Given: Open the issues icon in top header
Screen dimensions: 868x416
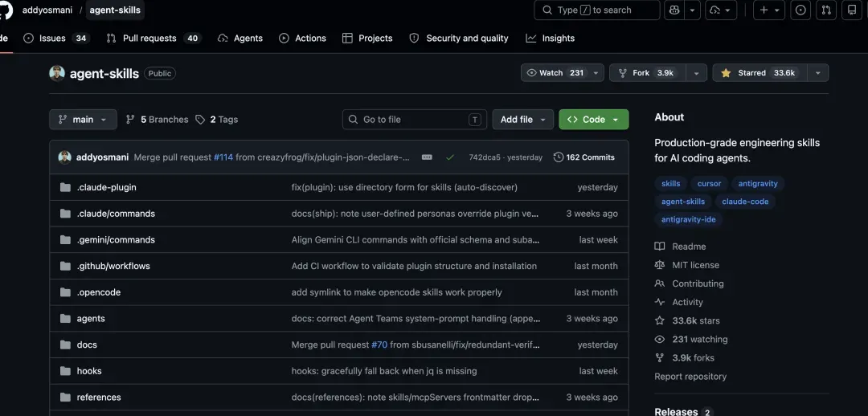Looking at the screenshot, I should tap(800, 10).
